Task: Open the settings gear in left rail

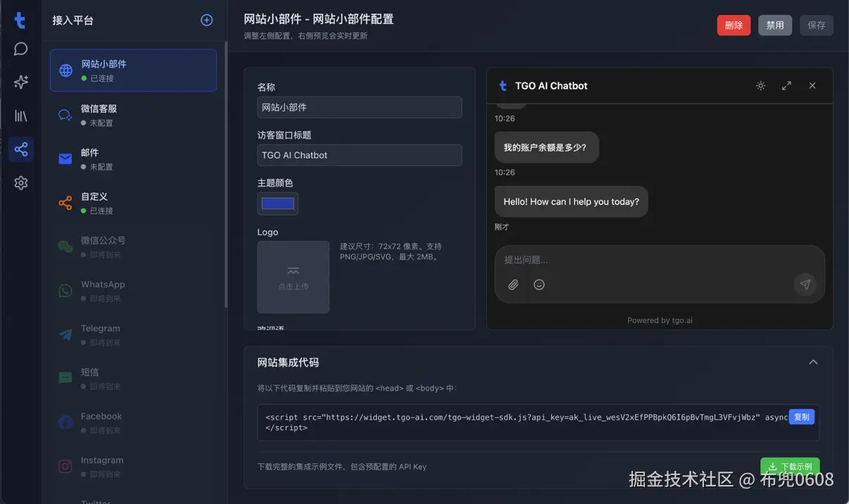Action: (x=20, y=182)
